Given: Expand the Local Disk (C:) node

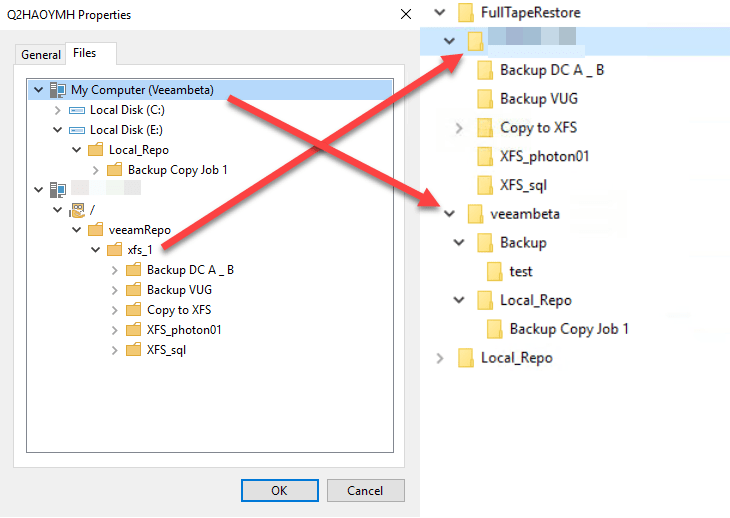Looking at the screenshot, I should (57, 110).
